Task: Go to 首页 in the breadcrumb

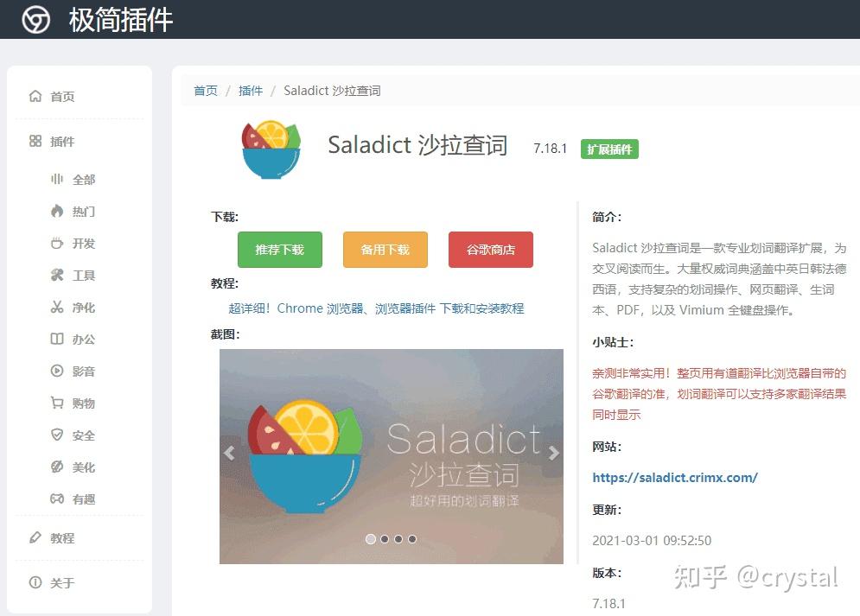Action: tap(206, 91)
